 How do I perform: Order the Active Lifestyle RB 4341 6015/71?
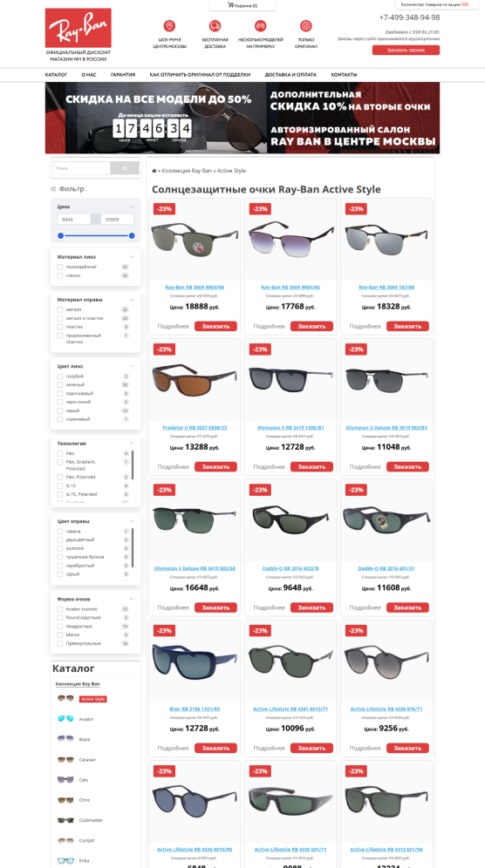pyautogui.click(x=311, y=748)
